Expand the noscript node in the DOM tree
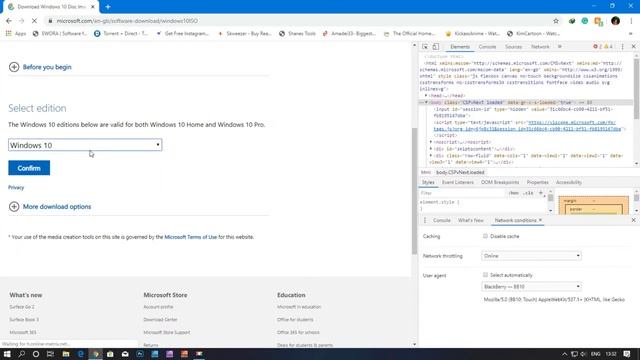The image size is (640, 360). 431,142
